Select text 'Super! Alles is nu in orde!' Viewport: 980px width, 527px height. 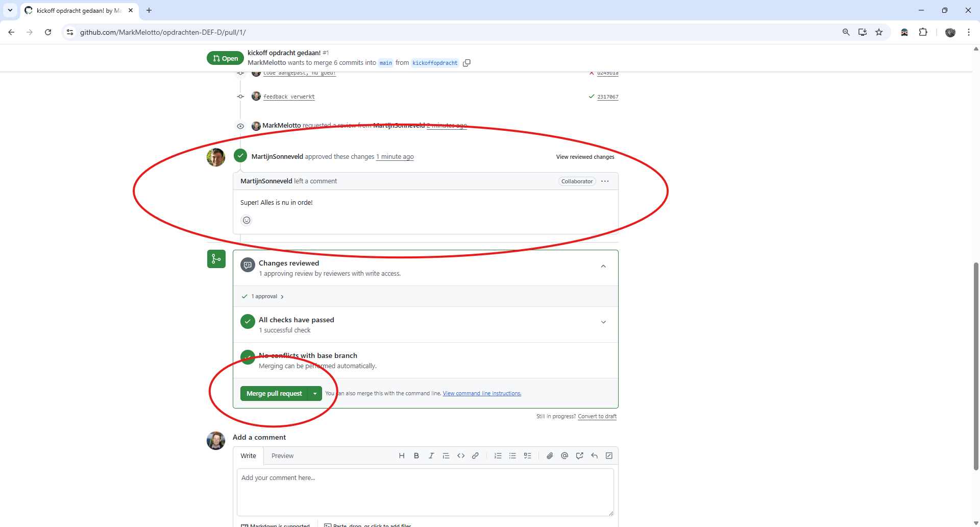point(277,203)
